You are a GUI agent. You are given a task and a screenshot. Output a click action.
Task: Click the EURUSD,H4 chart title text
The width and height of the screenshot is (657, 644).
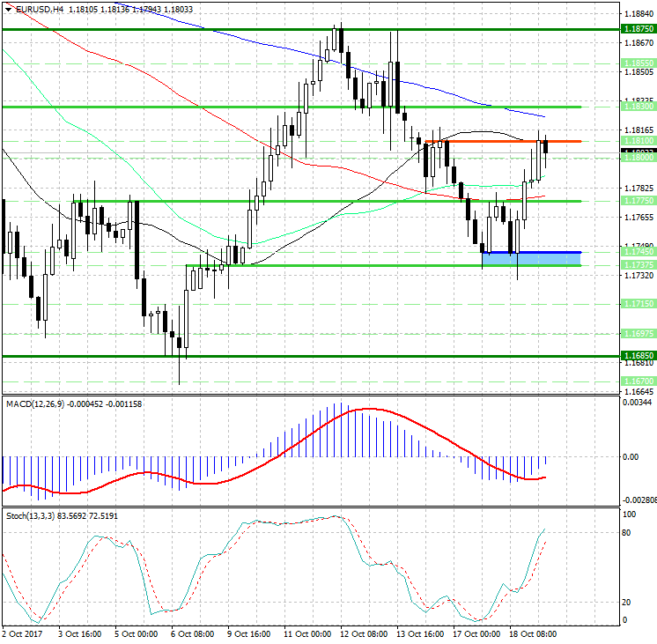[40, 9]
